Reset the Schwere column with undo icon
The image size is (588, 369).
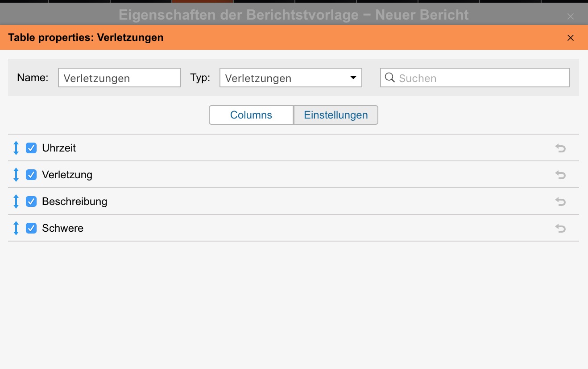coord(560,228)
